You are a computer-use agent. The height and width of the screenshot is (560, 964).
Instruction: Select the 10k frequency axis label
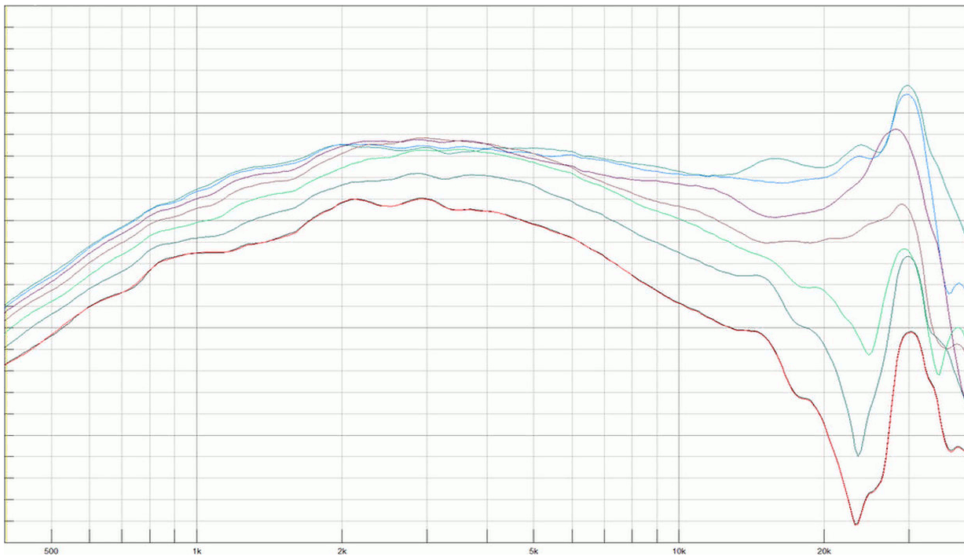[x=679, y=551]
